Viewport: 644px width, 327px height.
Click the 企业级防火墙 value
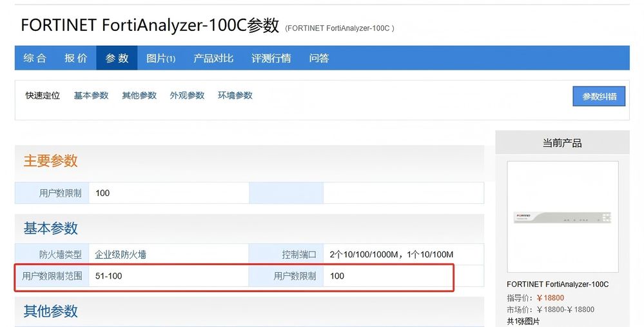click(121, 255)
